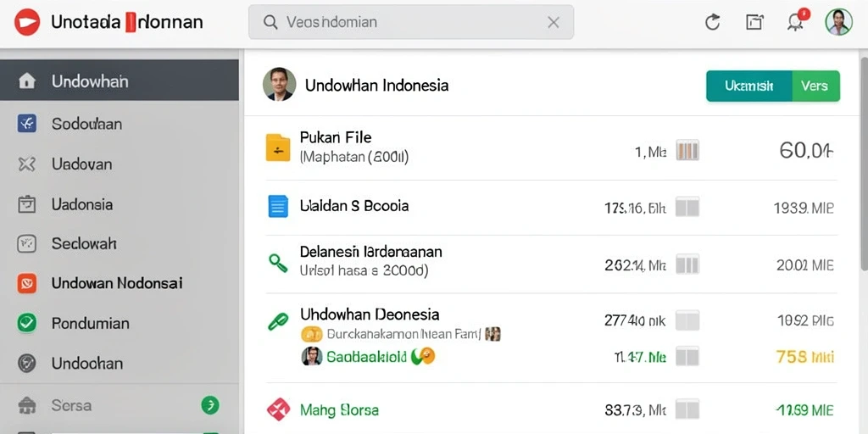868x434 pixels.
Task: Click the progress bar on Delanesi lardanaanan row
Action: coord(687,264)
